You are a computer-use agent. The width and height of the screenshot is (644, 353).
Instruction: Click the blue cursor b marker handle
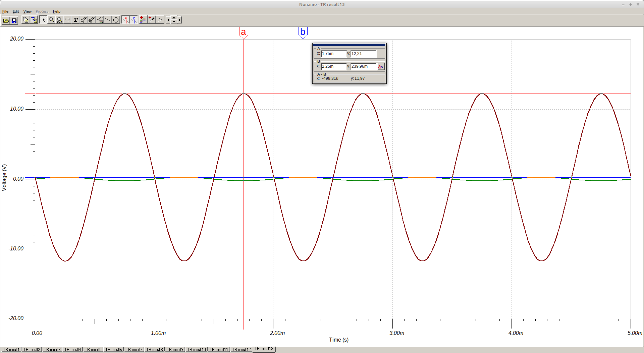click(303, 32)
